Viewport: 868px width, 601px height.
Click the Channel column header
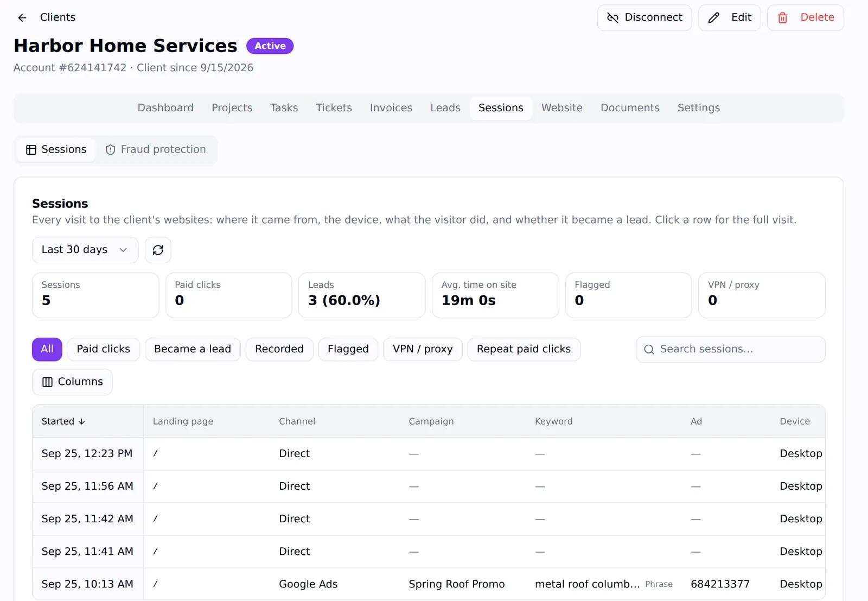click(x=297, y=421)
